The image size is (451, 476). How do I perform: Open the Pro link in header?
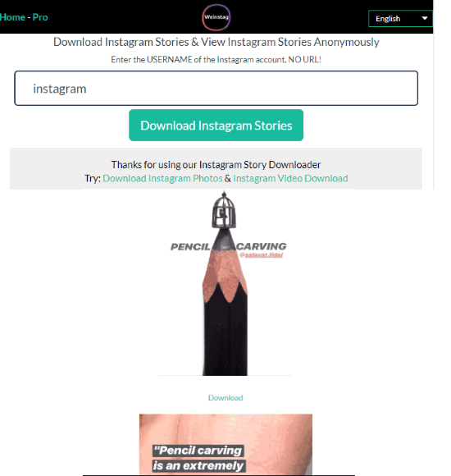(40, 17)
